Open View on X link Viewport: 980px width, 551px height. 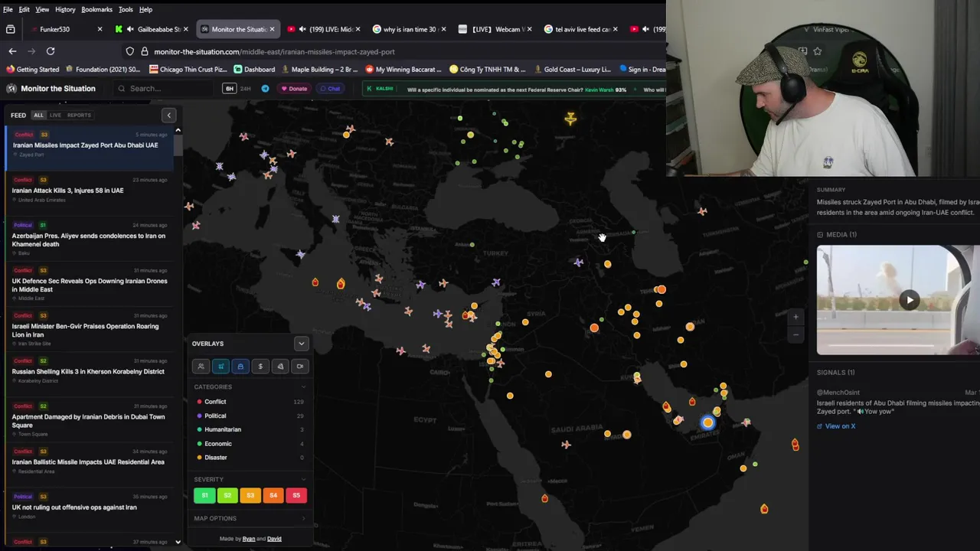(x=836, y=426)
